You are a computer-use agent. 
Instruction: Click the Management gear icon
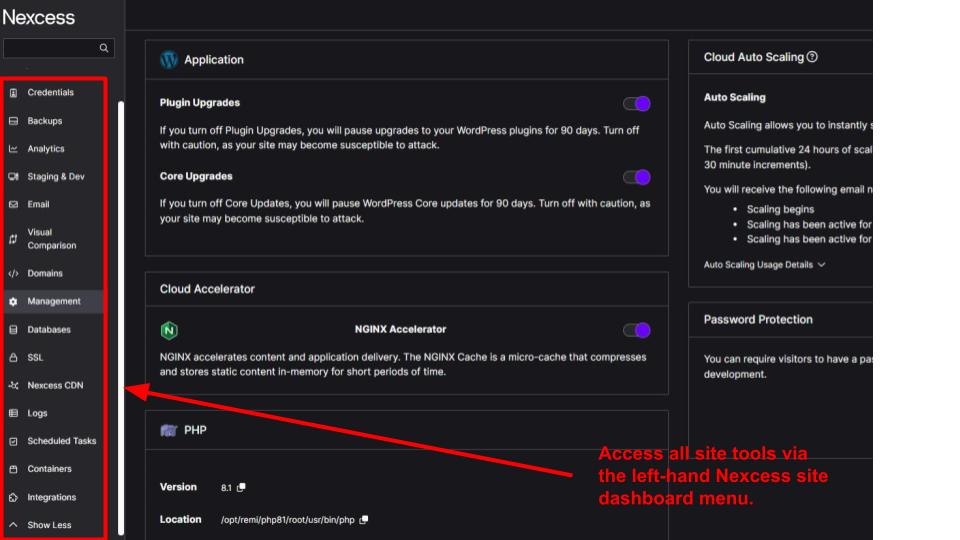click(13, 302)
